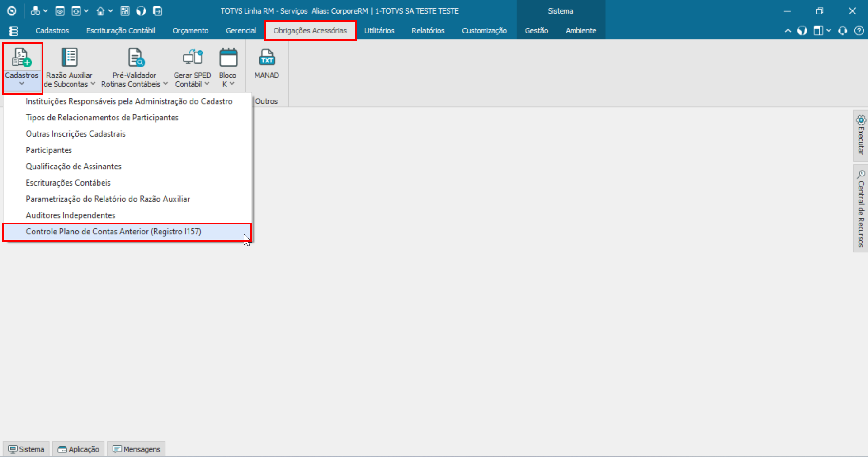Select Participantes menu entry
868x457 pixels.
(127, 150)
